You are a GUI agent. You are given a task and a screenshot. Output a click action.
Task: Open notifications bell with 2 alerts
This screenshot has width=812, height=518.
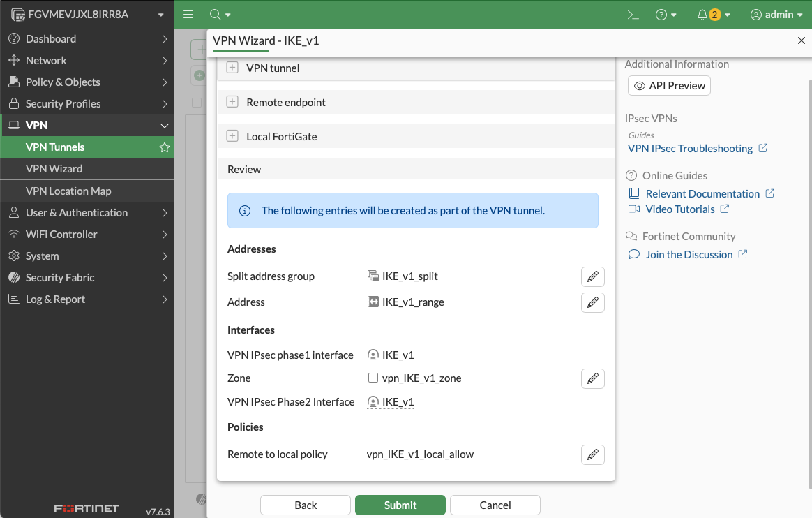tap(713, 15)
